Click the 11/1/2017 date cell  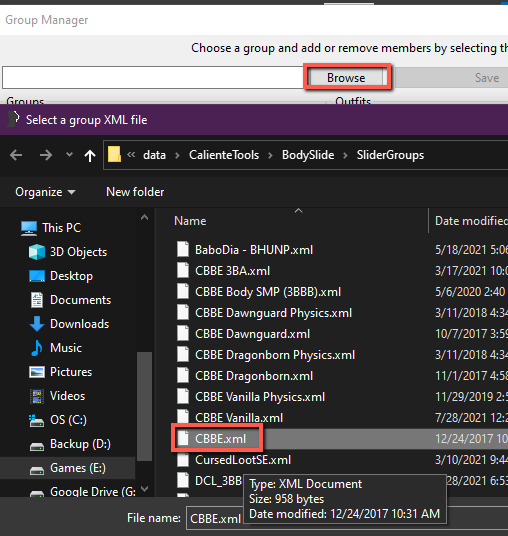(471, 376)
